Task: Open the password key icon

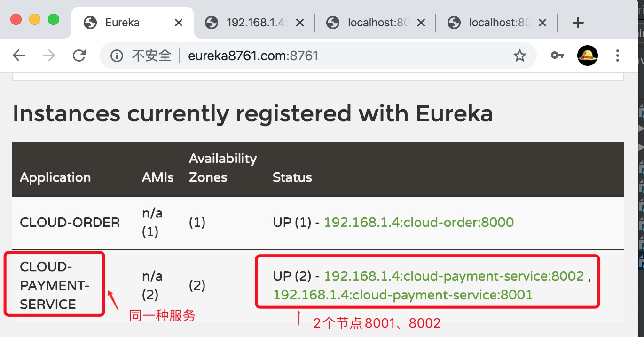Action: 558,56
